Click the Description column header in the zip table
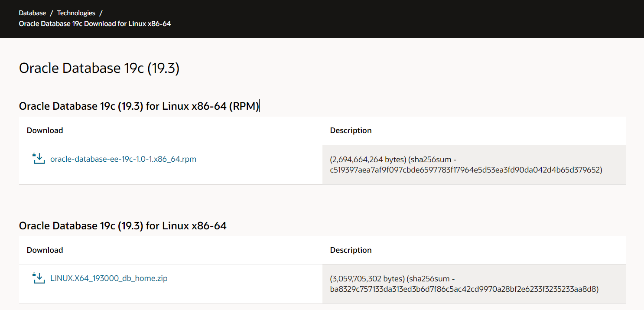The width and height of the screenshot is (644, 310). [351, 250]
